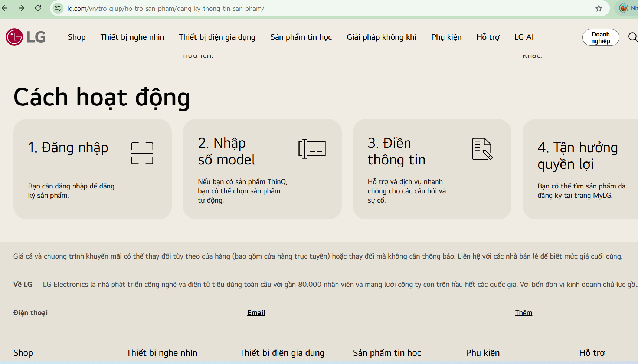Reload the page with refresh icon
Viewport: 638px width, 364px height.
(38, 8)
